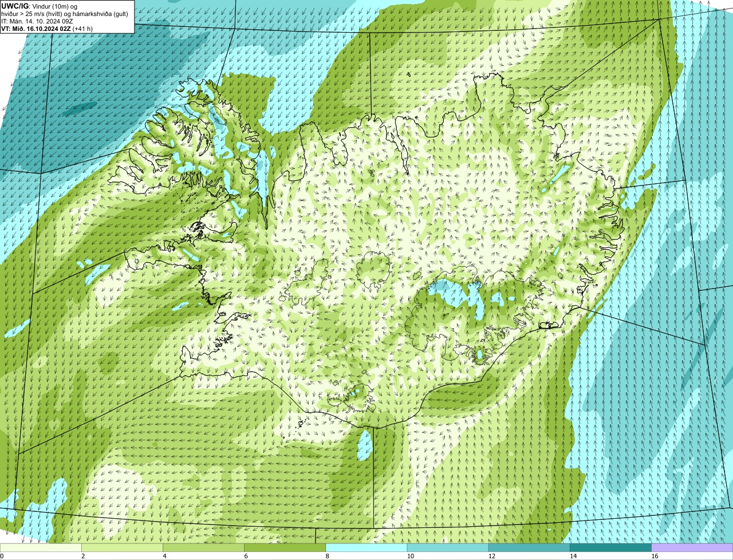Click the light green 2–4 m/s legend swatch
Screen dimensions: 733x560
(x=122, y=547)
